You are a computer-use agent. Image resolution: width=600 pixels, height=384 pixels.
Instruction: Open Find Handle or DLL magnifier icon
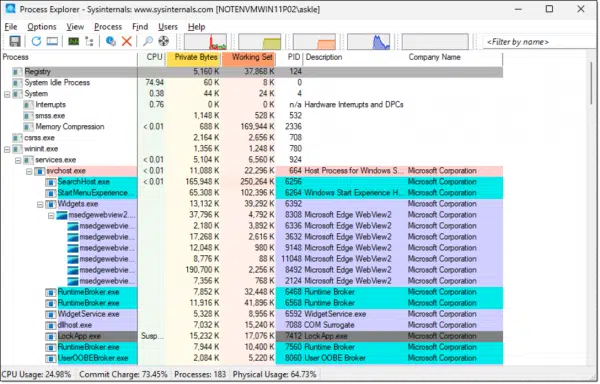(x=148, y=41)
